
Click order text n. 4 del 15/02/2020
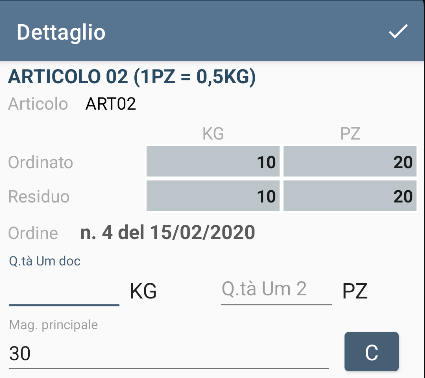pyautogui.click(x=168, y=232)
